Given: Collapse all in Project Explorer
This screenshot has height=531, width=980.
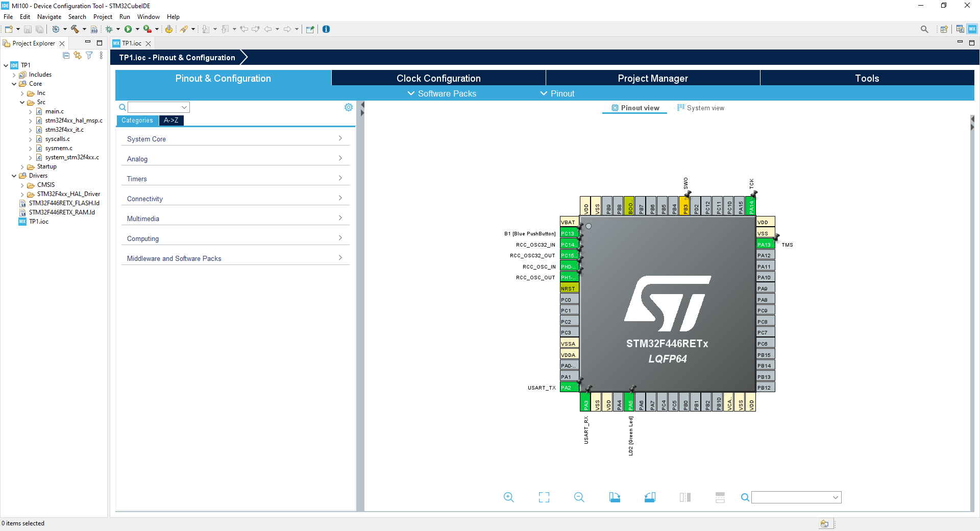Looking at the screenshot, I should [66, 55].
